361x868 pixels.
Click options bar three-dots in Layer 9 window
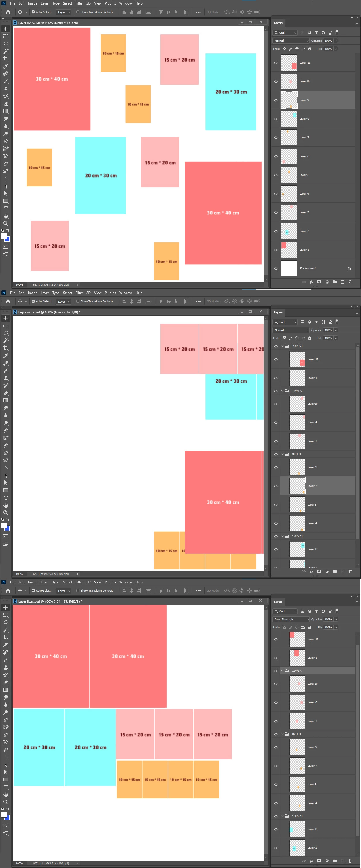coord(198,12)
